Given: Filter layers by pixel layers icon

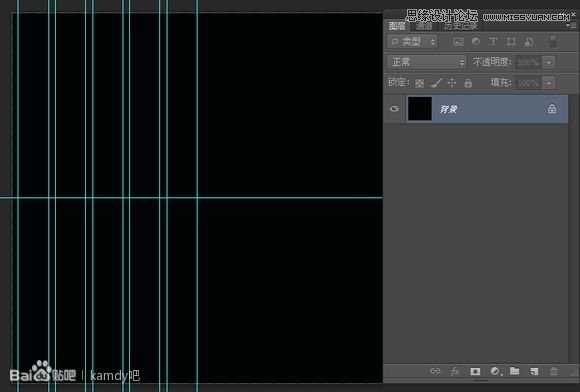Looking at the screenshot, I should pos(458,42).
